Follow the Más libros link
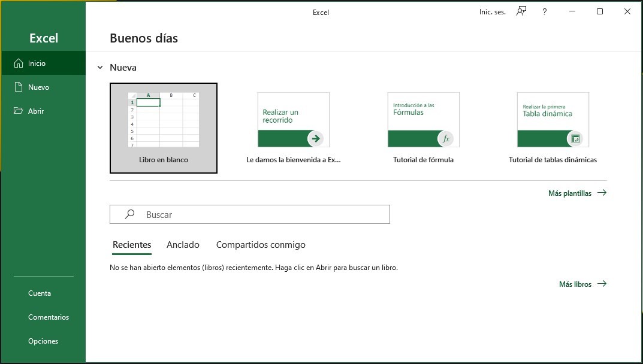 pyautogui.click(x=582, y=284)
